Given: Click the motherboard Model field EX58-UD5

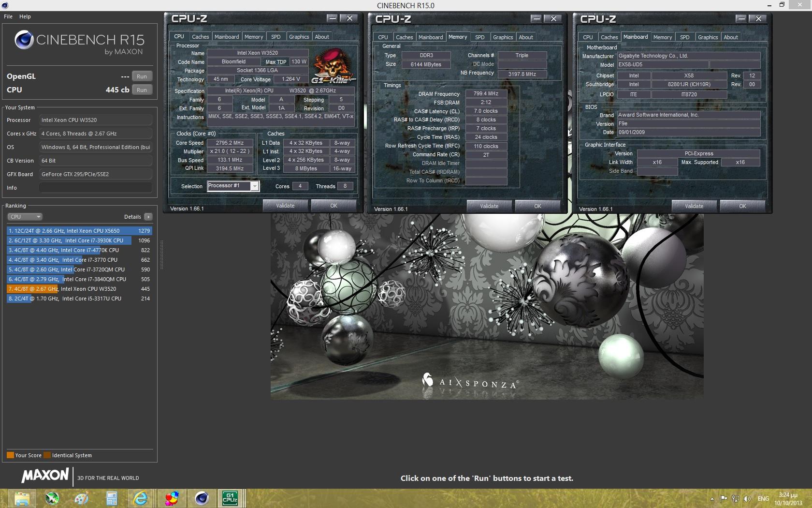Looking at the screenshot, I should click(663, 64).
